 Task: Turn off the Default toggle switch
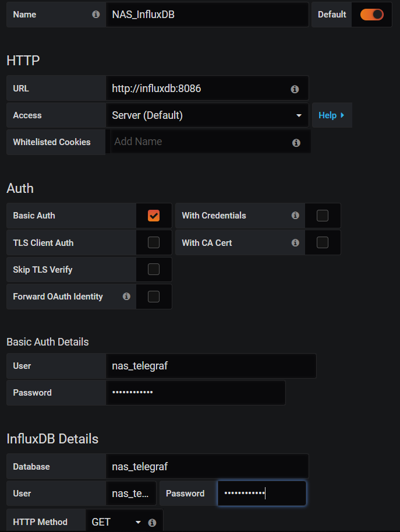(x=372, y=15)
